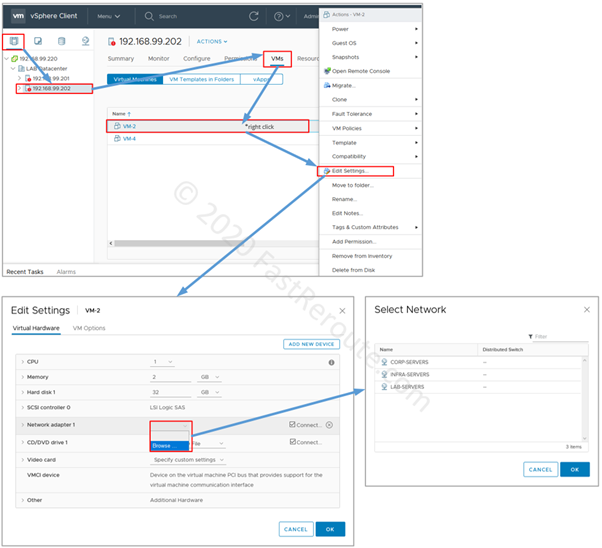Open the Recent Tasks panel
Viewport: 602px width, 548px height.
coord(25,272)
